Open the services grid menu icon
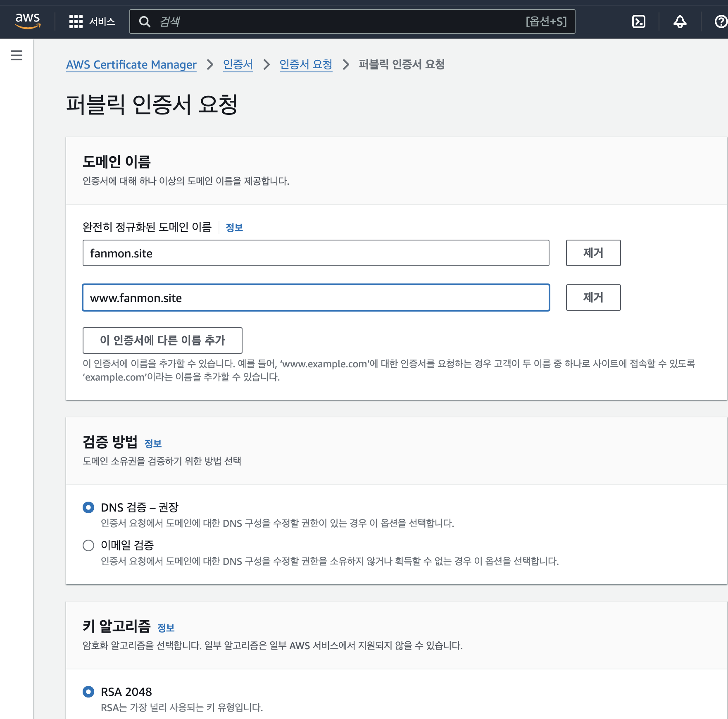 point(76,21)
